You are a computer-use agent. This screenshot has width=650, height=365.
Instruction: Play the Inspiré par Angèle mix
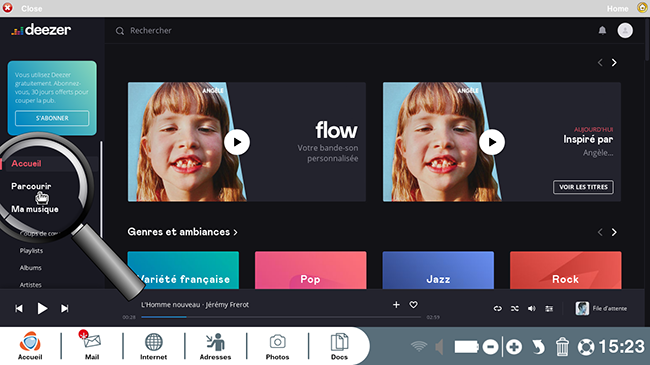492,142
